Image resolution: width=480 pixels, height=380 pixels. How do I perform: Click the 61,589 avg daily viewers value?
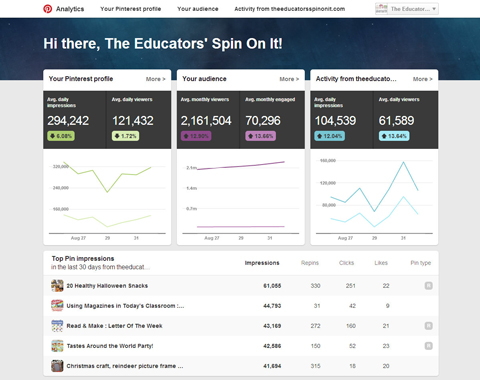tap(396, 121)
